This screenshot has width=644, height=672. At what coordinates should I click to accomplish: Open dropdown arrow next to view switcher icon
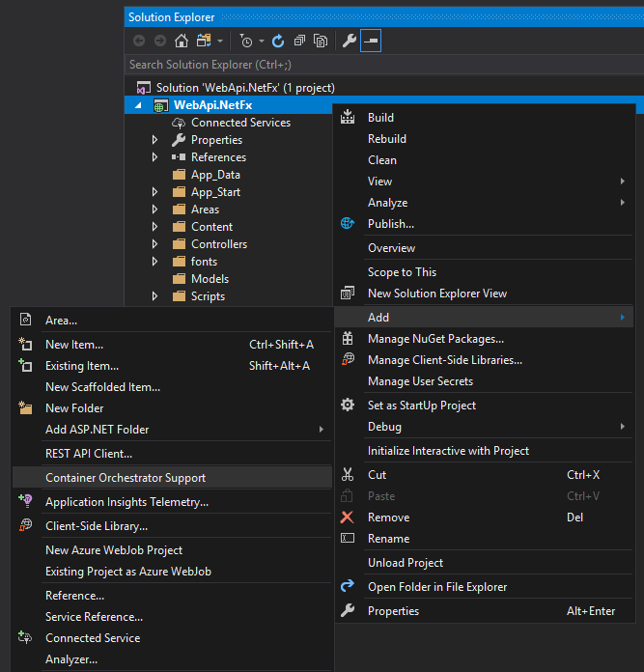(220, 42)
